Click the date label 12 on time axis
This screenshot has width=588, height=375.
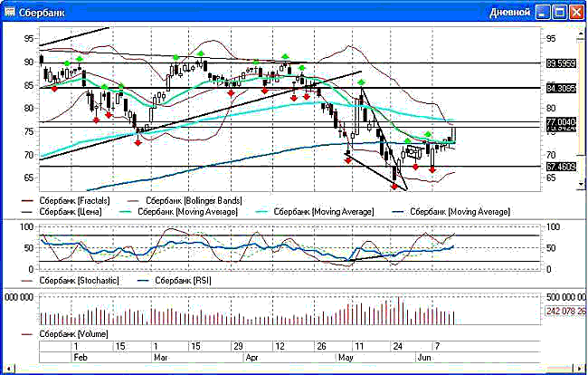coord(280,346)
